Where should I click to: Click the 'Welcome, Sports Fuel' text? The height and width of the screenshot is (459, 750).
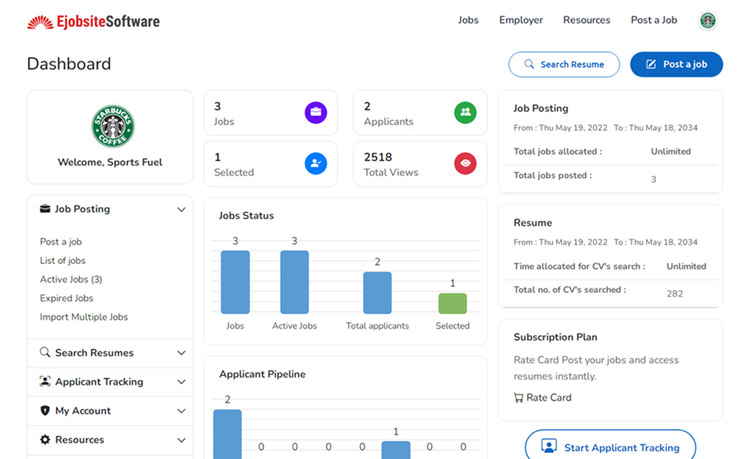point(110,163)
